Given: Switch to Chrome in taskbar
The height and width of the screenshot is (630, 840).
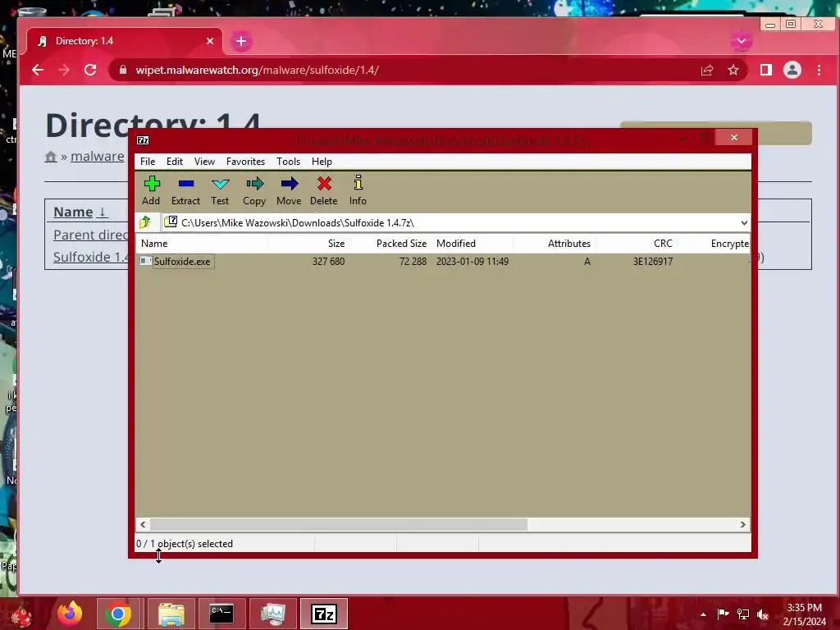Looking at the screenshot, I should pos(118,614).
